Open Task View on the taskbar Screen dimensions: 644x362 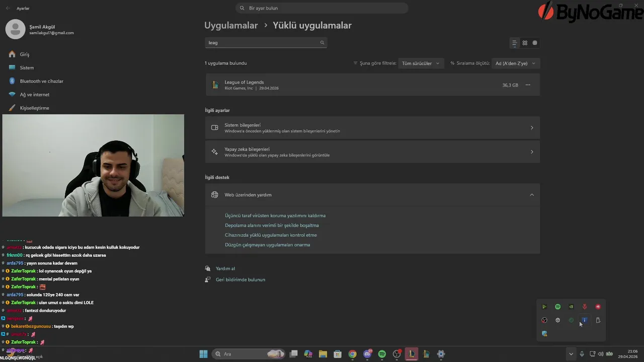pyautogui.click(x=294, y=354)
